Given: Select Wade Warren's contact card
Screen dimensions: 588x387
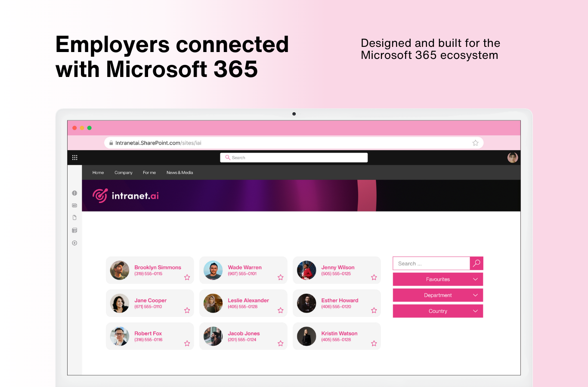Looking at the screenshot, I should pos(243,270).
